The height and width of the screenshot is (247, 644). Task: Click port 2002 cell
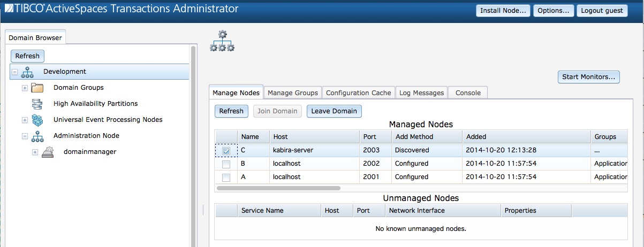[x=375, y=164]
